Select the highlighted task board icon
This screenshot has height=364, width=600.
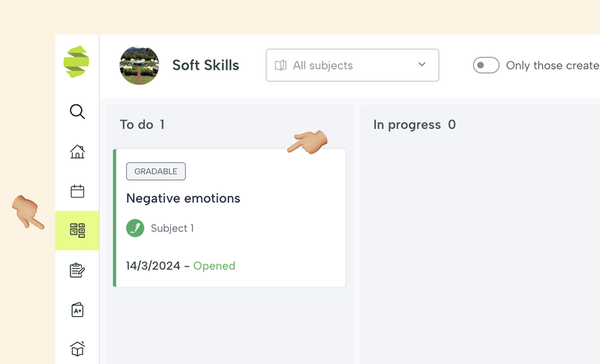[x=77, y=231]
